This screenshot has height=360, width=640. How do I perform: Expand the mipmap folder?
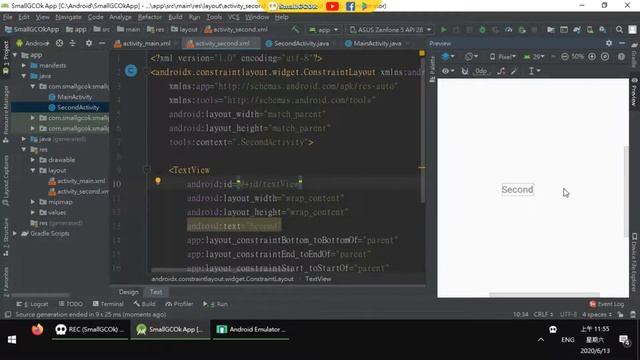click(33, 202)
